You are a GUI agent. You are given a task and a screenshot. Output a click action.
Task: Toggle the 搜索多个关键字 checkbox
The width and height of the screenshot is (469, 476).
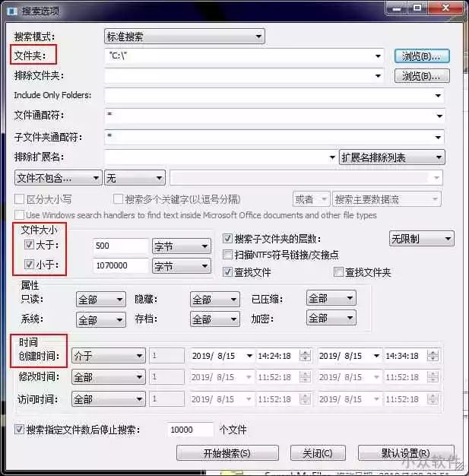(118, 199)
